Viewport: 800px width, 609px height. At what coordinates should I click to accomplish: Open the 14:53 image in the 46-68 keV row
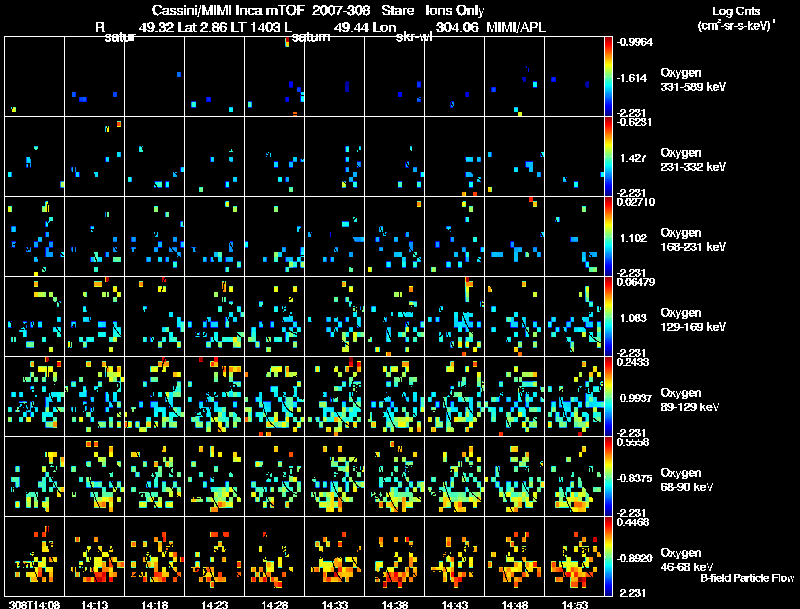[x=574, y=556]
